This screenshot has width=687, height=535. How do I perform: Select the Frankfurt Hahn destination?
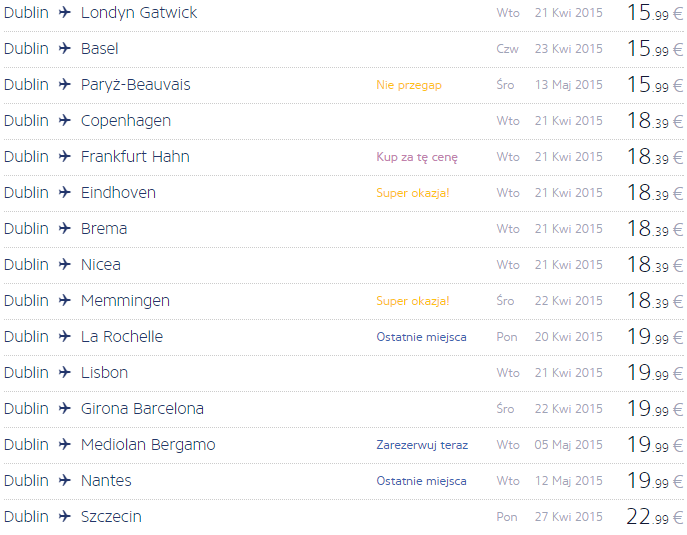tap(135, 156)
